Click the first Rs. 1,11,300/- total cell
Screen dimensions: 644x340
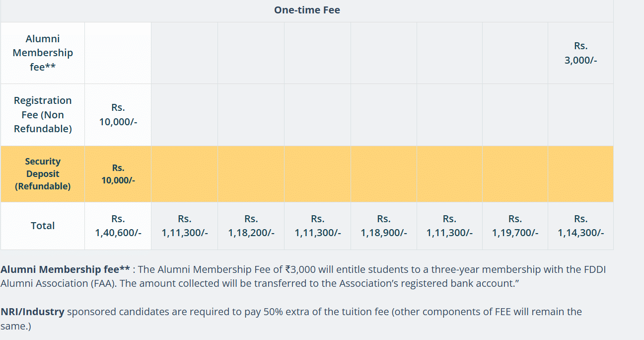[184, 226]
